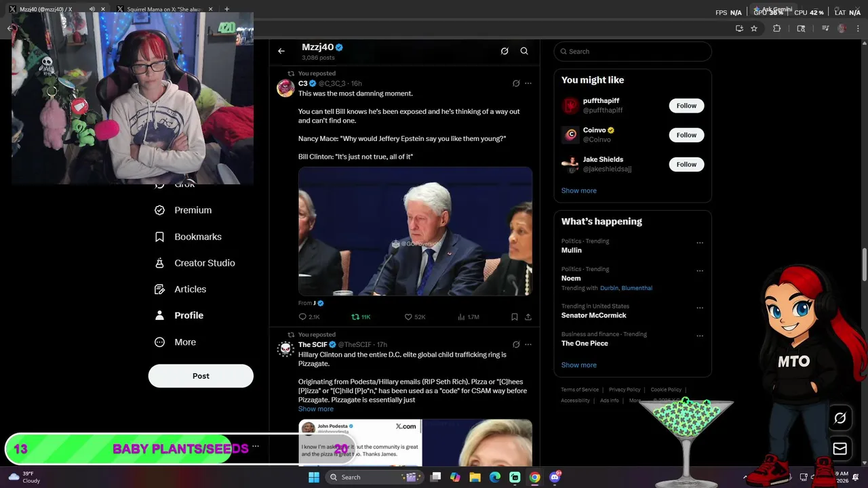
Task: Open Microsoft Edge from taskbar
Action: 495,477
